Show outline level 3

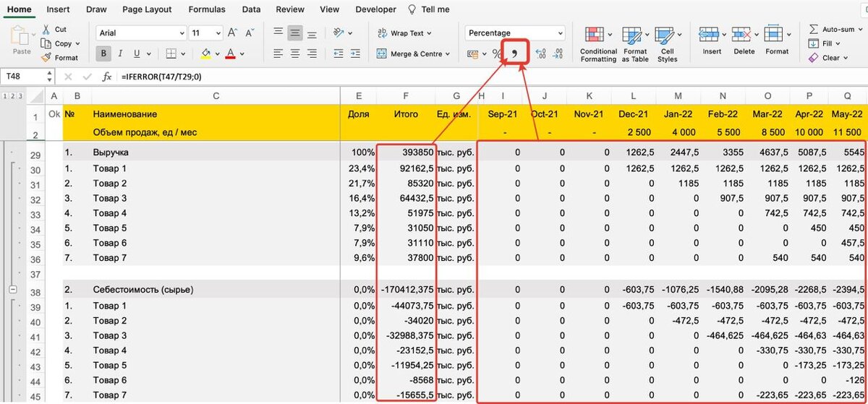tap(20, 96)
